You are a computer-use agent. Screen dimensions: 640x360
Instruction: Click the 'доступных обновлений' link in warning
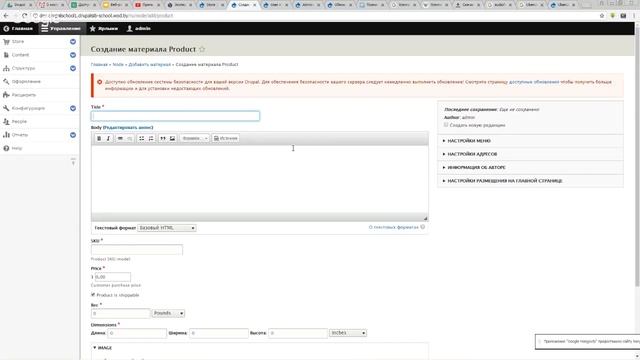tap(534, 82)
